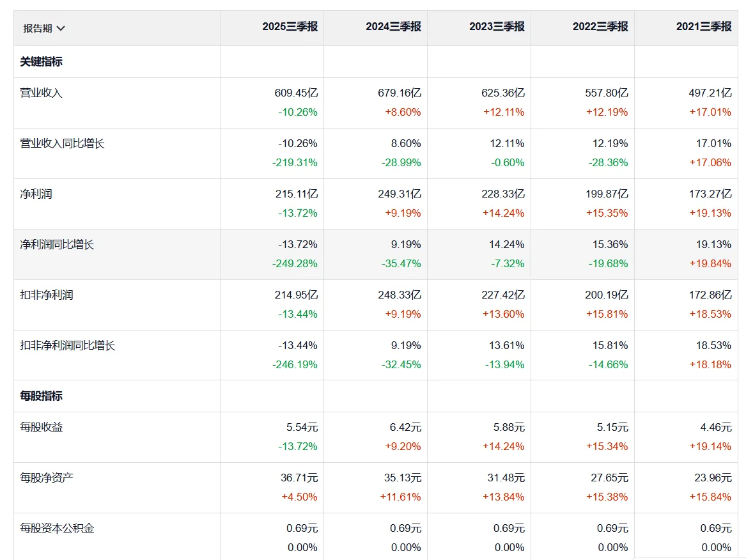Click the -7.32% net profit growth change

point(508,263)
